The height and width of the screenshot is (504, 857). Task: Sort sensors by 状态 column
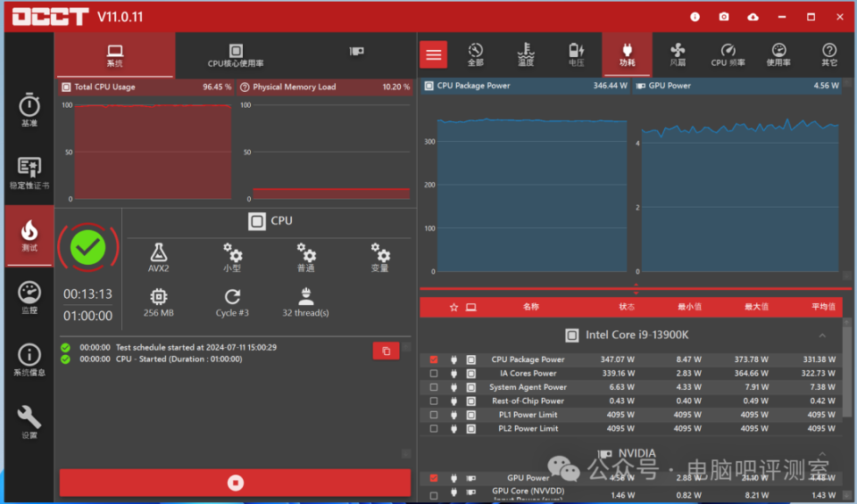click(x=627, y=307)
